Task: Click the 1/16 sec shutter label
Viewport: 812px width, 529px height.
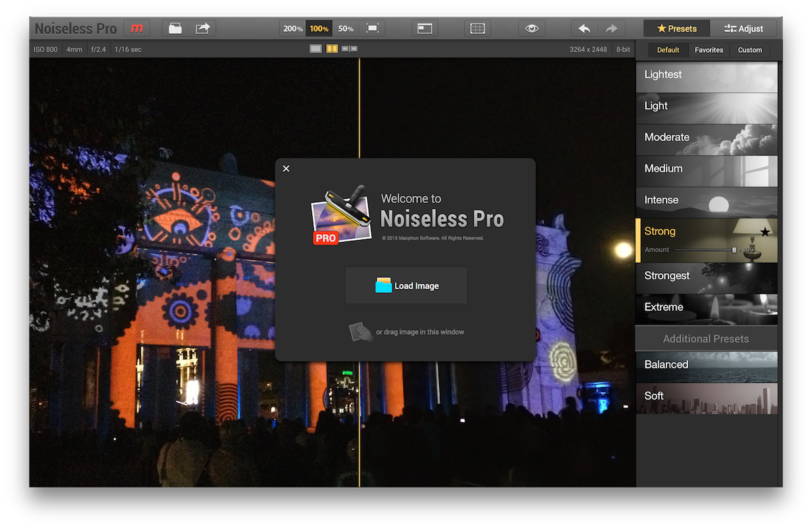Action: pos(128,49)
